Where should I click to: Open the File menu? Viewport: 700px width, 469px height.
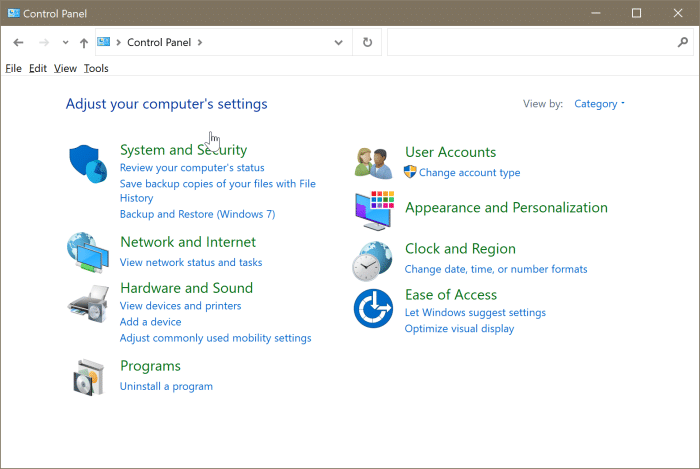13,68
